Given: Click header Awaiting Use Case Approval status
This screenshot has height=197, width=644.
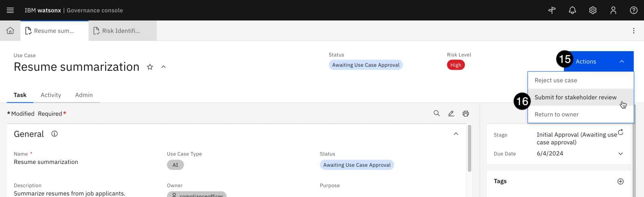Looking at the screenshot, I should [365, 65].
